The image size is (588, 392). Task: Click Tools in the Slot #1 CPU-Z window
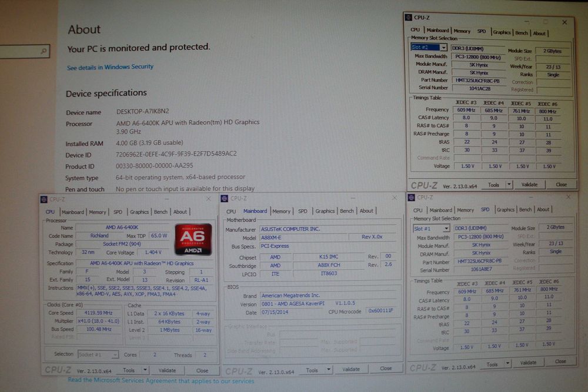click(x=492, y=364)
